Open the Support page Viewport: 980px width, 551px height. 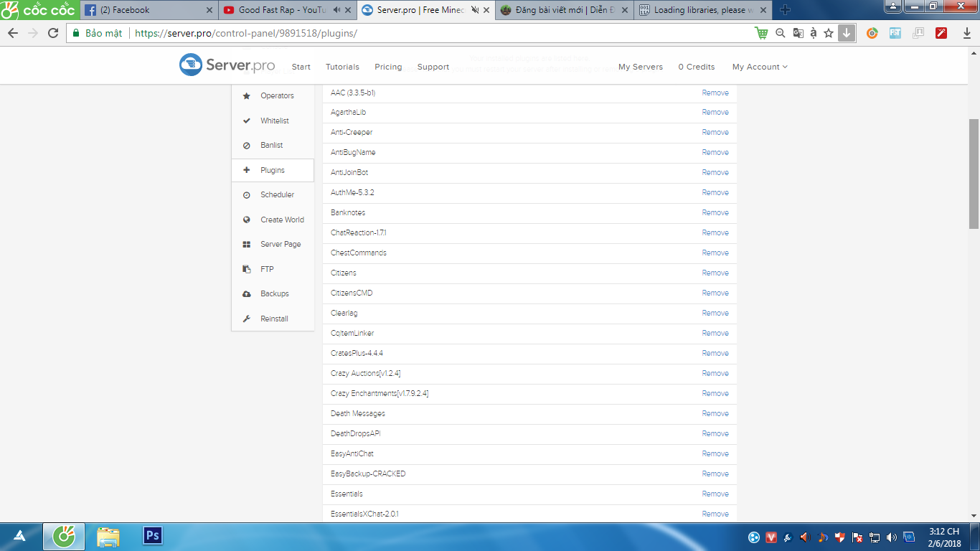click(x=433, y=67)
